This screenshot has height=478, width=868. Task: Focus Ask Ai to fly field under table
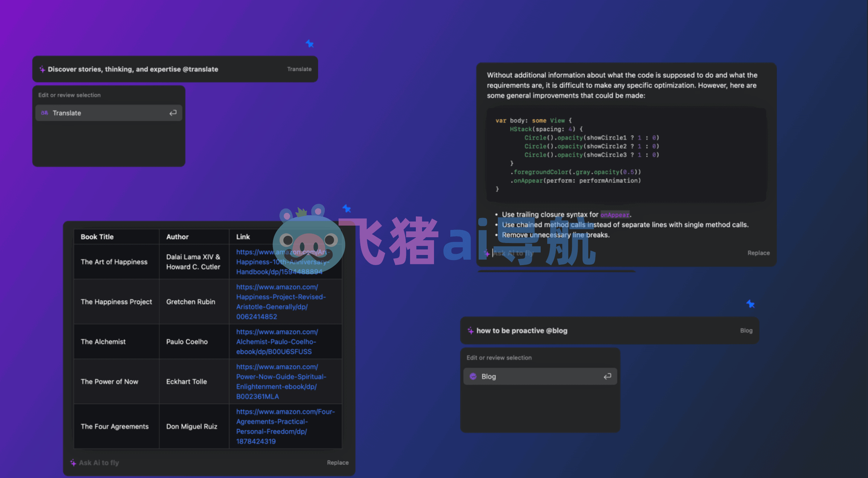99,463
